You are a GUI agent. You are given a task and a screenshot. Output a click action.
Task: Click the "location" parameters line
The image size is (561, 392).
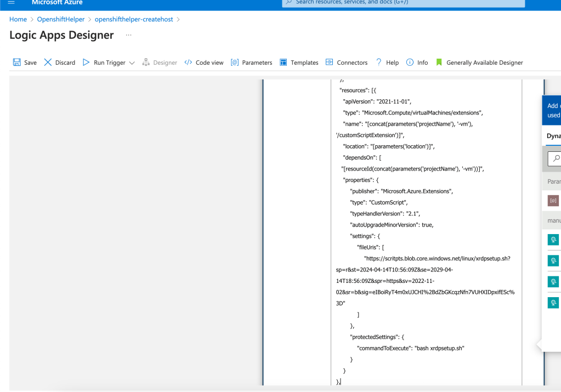[x=389, y=146]
